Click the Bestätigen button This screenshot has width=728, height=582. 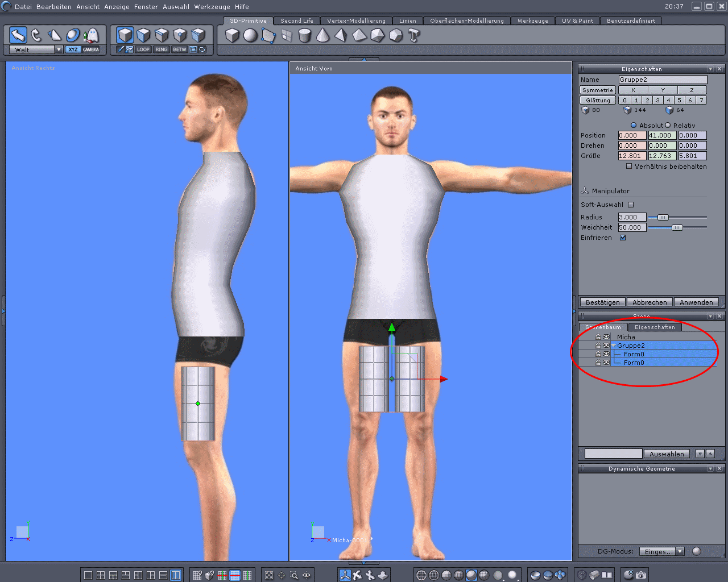602,302
